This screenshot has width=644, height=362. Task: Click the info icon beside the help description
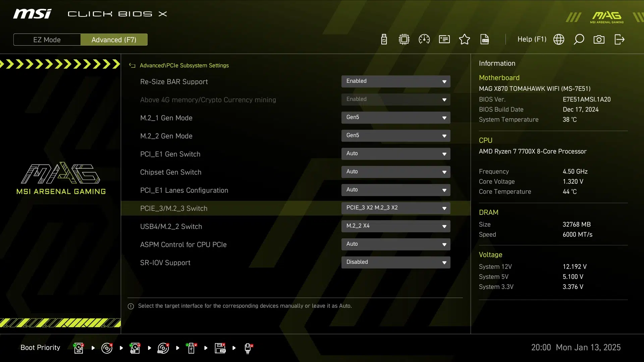tap(131, 306)
